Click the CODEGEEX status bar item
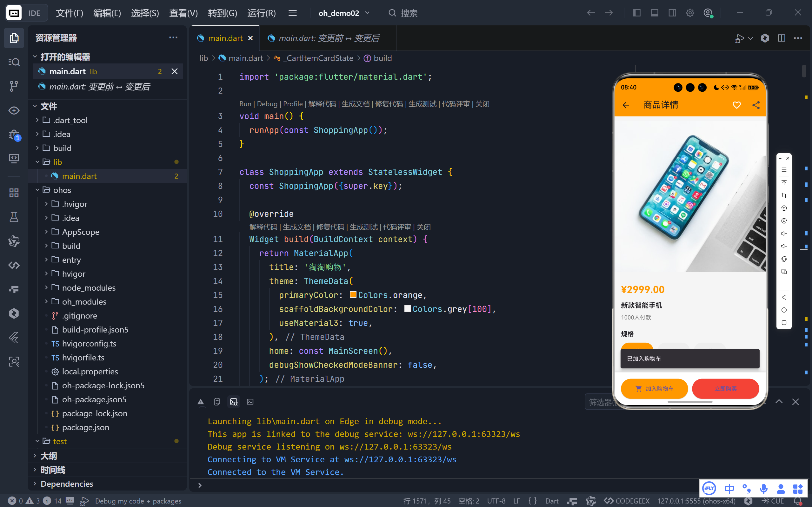Image resolution: width=812 pixels, height=507 pixels. tap(627, 501)
